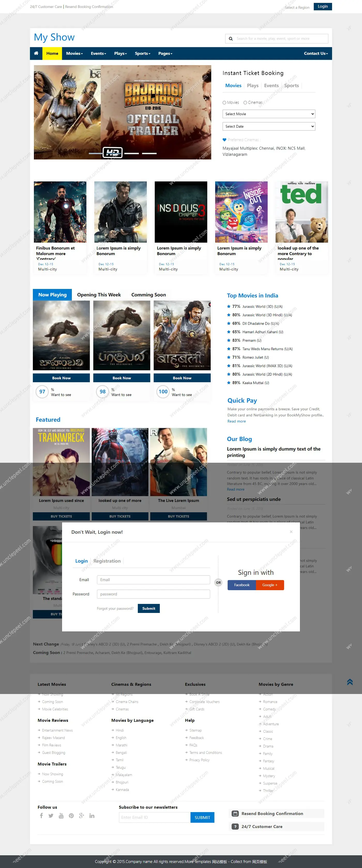362x868 pixels.
Task: Focus the newsletter Enter Email ID field
Action: point(154,817)
